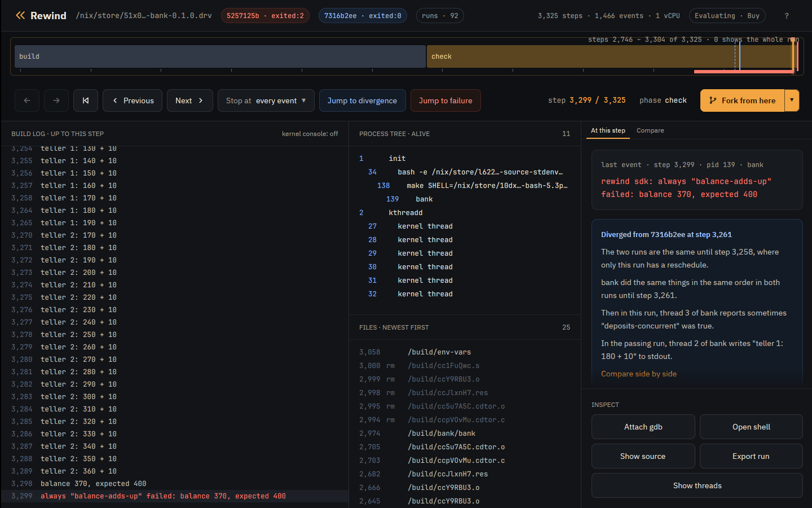The height and width of the screenshot is (508, 812).
Task: Select the make process pid 138
Action: [465, 186]
